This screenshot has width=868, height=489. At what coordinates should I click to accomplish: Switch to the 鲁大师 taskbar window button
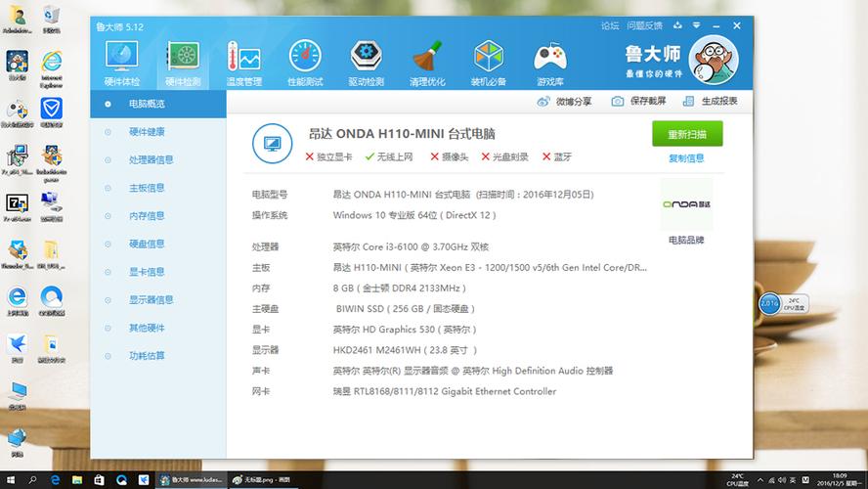[x=191, y=480]
